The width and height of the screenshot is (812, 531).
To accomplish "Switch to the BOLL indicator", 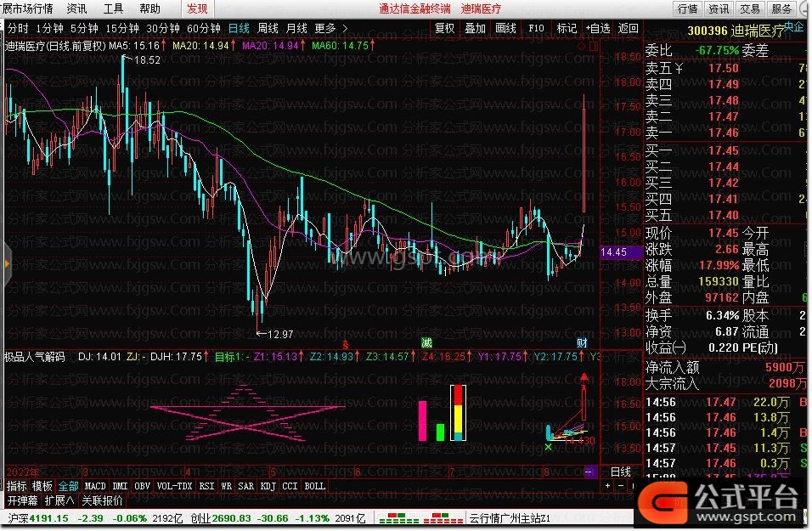I will click(x=315, y=486).
